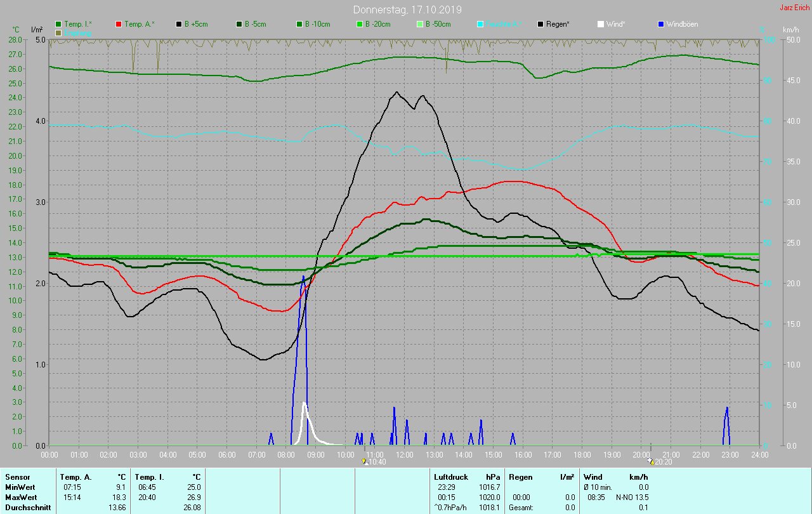
Task: Click the B -50cm light green swatch
Action: [420, 24]
